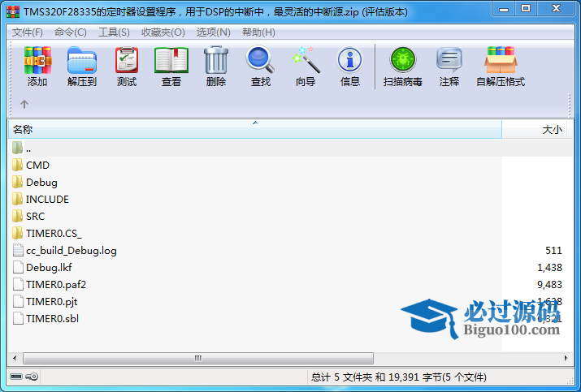Open the Favorites (收藏夹) menu
Viewport: 581px width, 392px height.
click(163, 32)
